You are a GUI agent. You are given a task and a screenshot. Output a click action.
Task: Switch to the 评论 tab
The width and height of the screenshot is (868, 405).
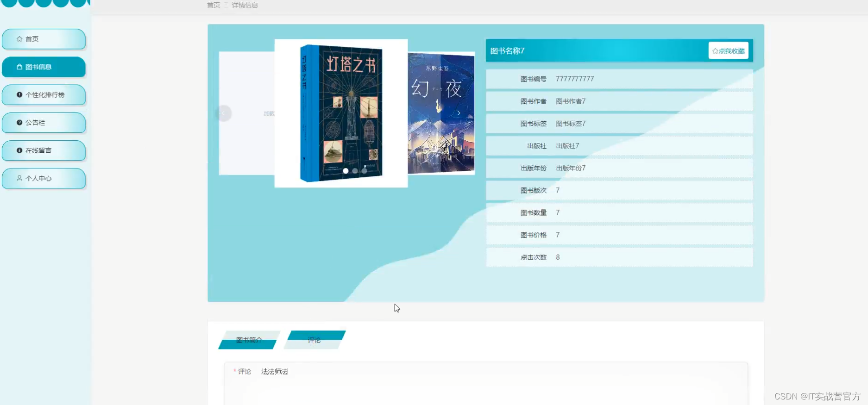(x=314, y=340)
